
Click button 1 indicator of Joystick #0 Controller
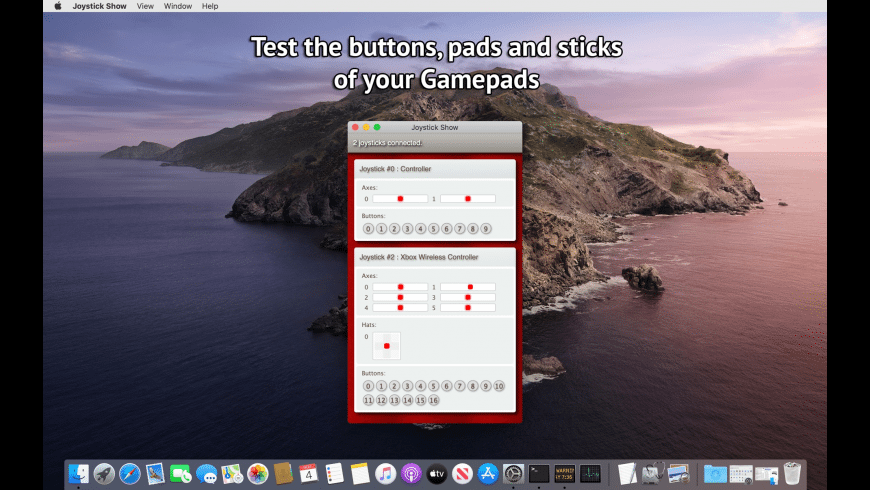click(x=381, y=229)
